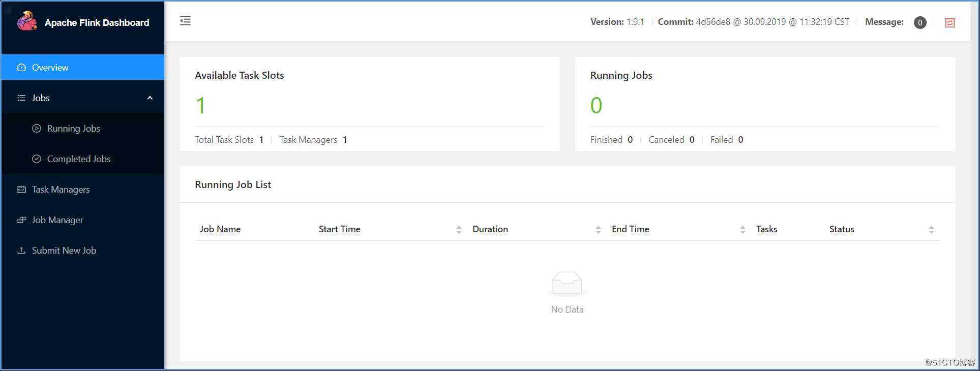Click the Commit 4d56de8 info text
Image resolution: width=980 pixels, height=371 pixels.
tap(753, 22)
